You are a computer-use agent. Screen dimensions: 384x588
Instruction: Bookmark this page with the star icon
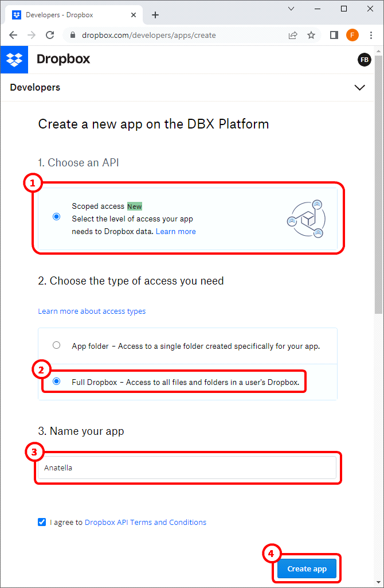(311, 35)
